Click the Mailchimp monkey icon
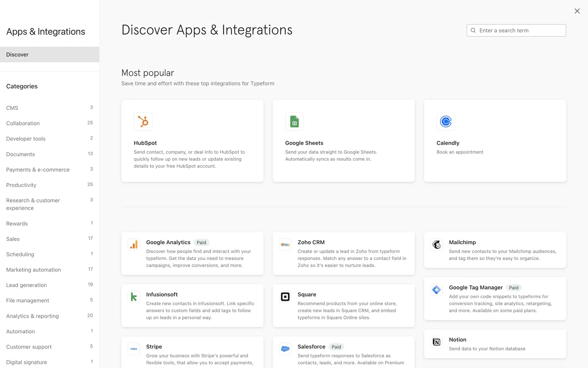 [436, 245]
